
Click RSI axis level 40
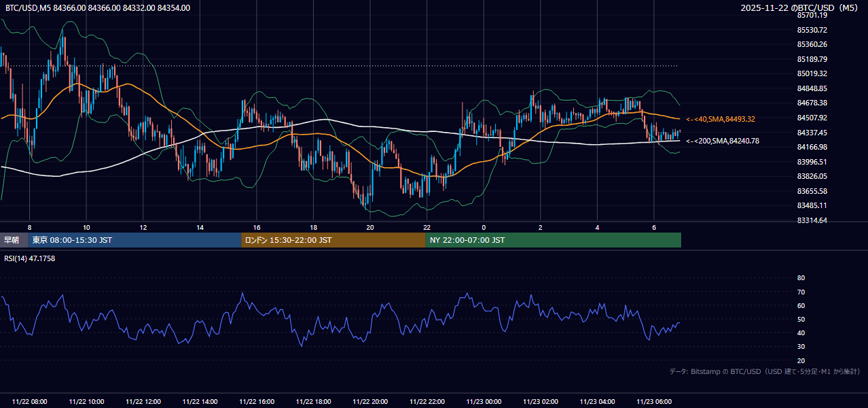pos(801,333)
